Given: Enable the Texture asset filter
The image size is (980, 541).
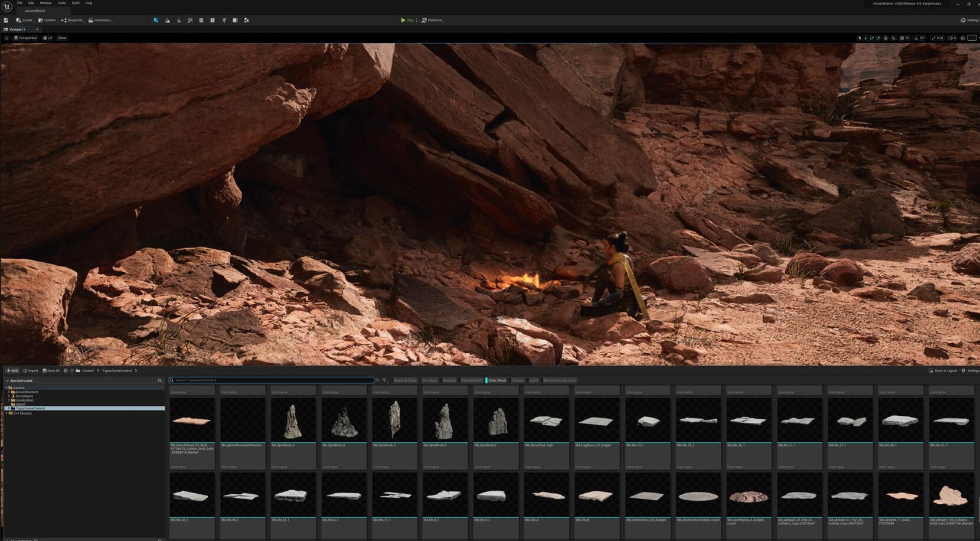Looking at the screenshot, I should pos(517,380).
